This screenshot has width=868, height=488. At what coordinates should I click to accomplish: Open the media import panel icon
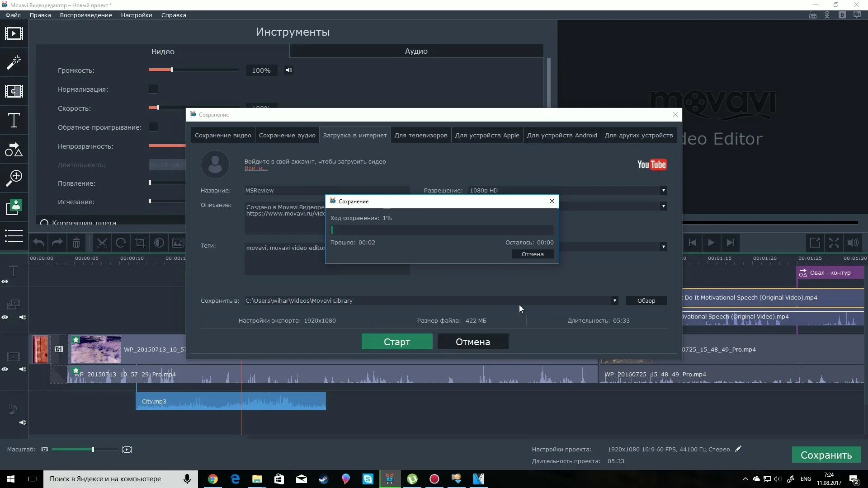(14, 33)
